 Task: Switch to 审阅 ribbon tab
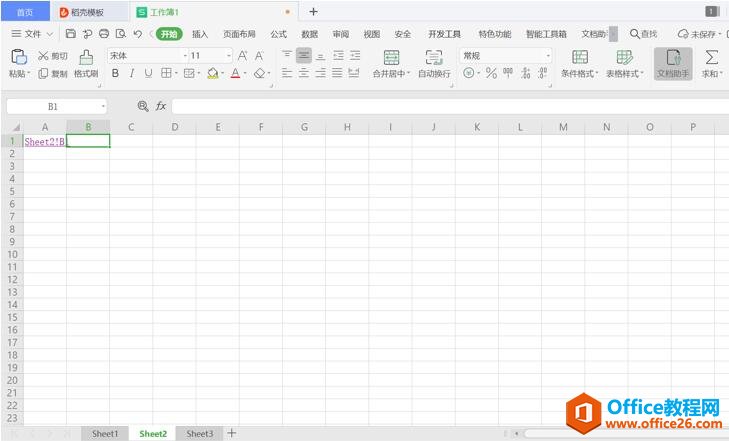[x=340, y=34]
